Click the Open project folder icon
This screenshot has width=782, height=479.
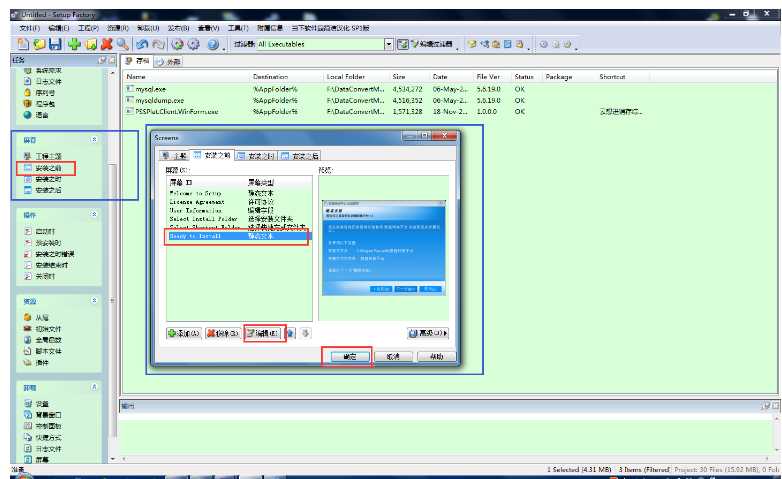coord(39,44)
